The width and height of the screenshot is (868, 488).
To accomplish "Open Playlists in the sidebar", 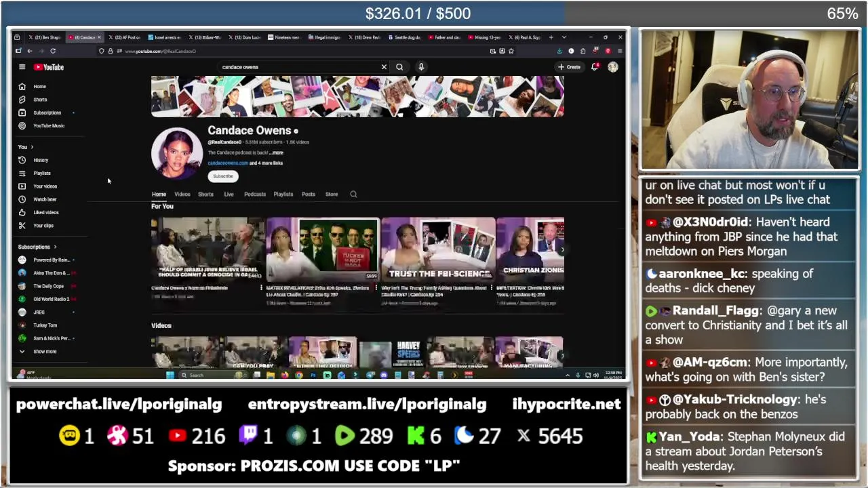I will [x=42, y=173].
